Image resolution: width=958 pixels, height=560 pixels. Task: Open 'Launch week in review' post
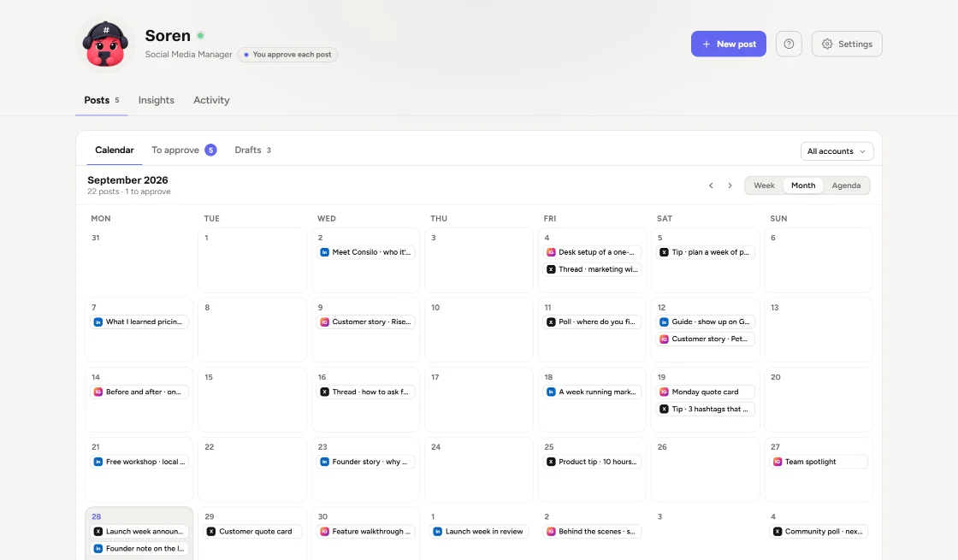pyautogui.click(x=479, y=531)
